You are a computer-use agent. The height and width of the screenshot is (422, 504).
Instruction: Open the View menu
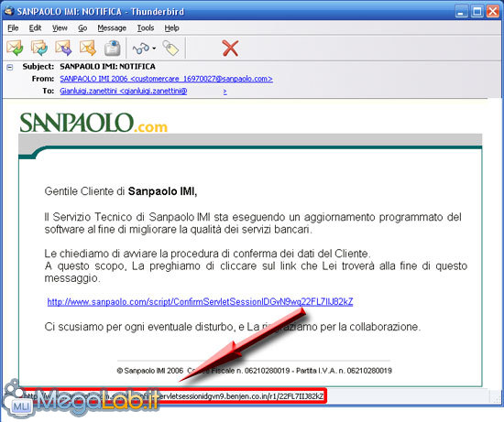click(x=60, y=28)
